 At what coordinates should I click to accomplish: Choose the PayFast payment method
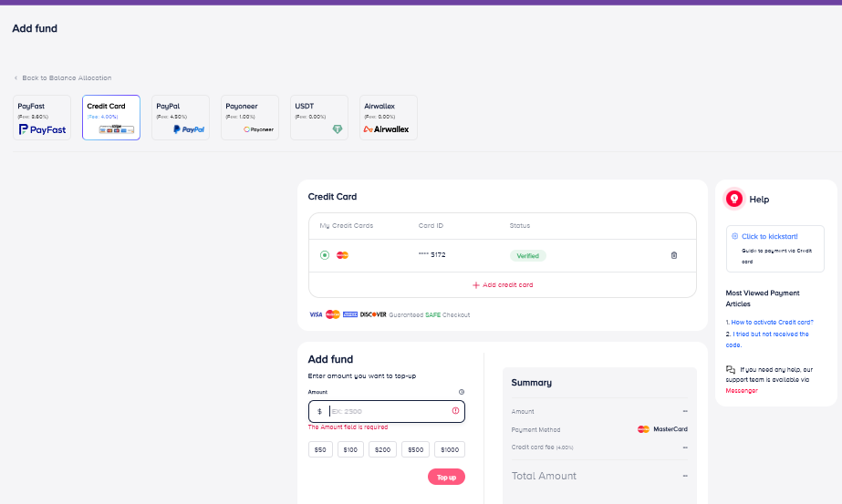(x=42, y=118)
